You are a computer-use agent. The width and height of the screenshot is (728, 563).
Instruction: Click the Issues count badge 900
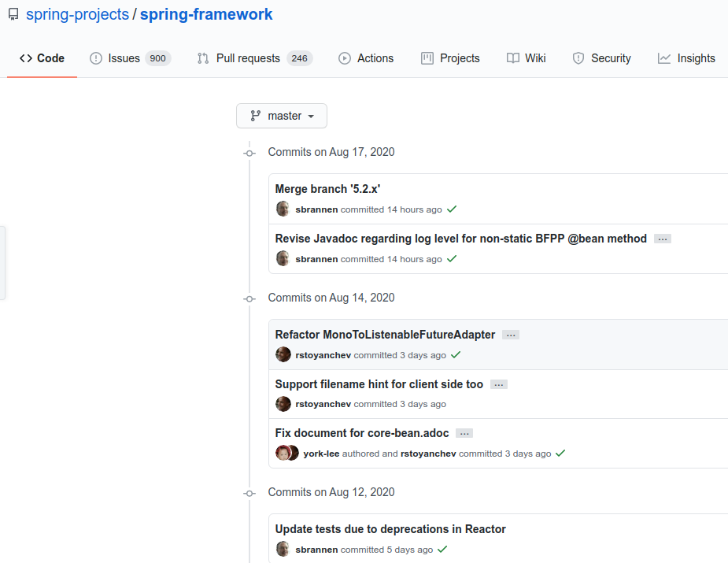point(158,58)
